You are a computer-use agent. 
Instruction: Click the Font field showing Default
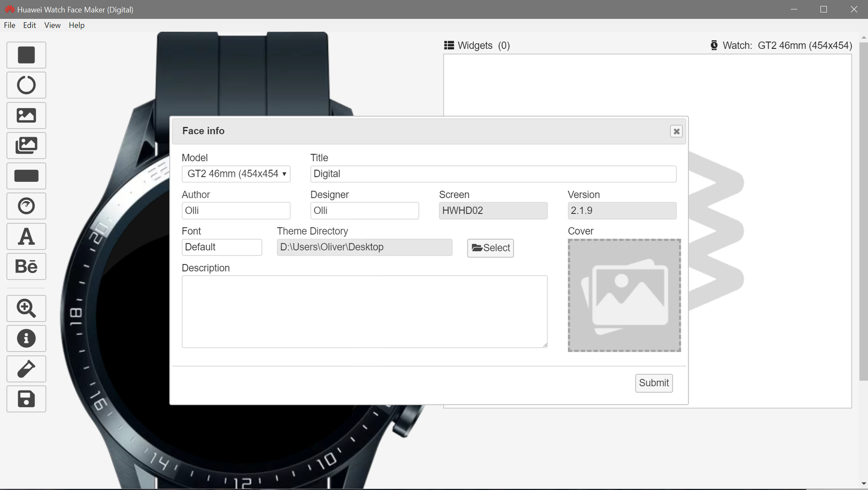coord(222,247)
